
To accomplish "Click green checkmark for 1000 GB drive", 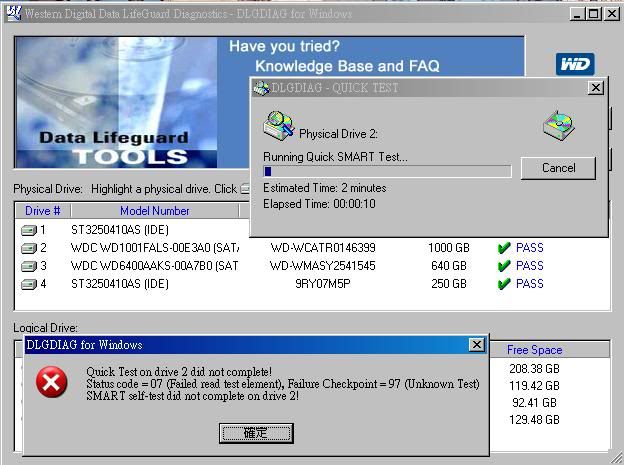I will 504,248.
